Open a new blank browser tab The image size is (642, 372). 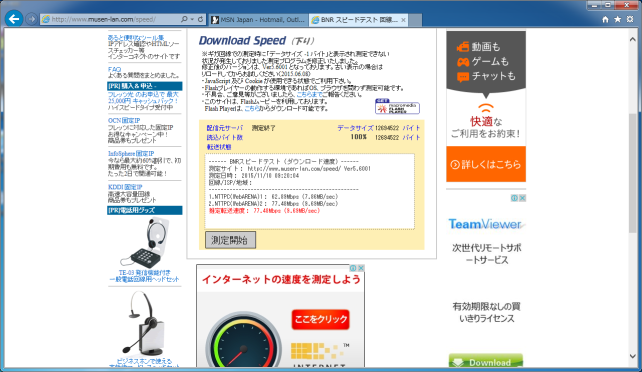pos(415,20)
